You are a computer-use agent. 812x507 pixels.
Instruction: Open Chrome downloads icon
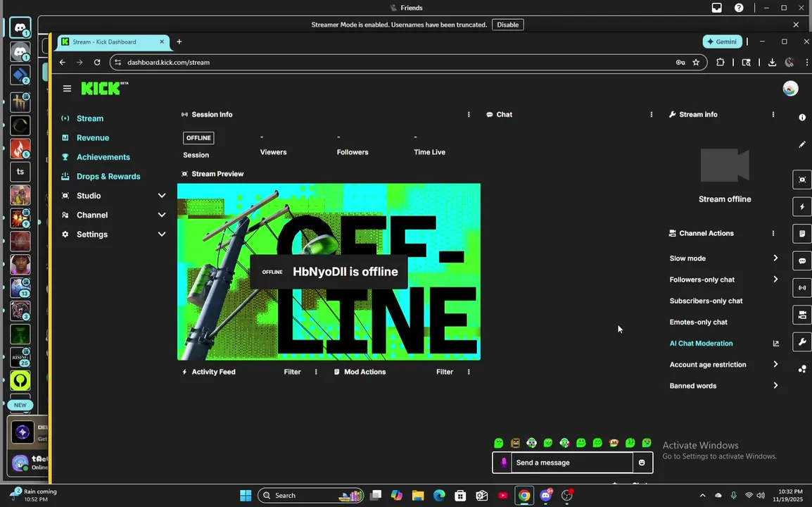click(x=772, y=62)
